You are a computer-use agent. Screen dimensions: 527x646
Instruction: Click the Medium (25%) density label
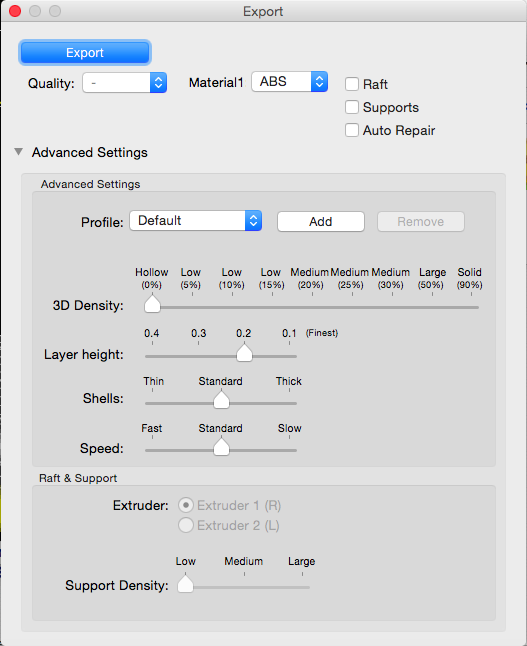coord(350,279)
